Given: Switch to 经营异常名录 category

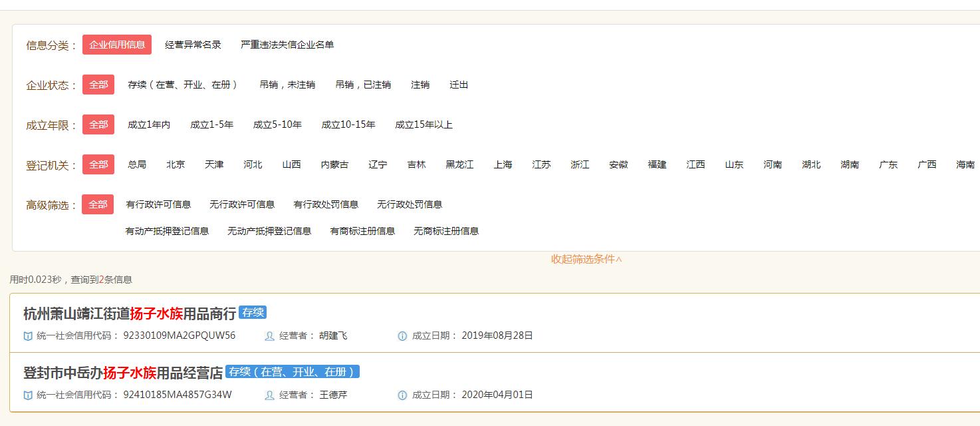Looking at the screenshot, I should (x=191, y=45).
